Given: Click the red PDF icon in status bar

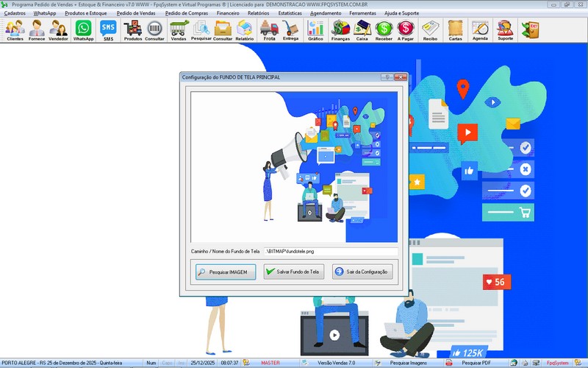Looking at the screenshot, I should pyautogui.click(x=448, y=363).
